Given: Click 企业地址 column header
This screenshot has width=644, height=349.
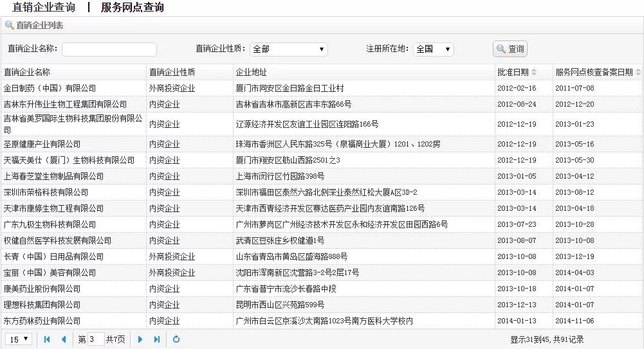Looking at the screenshot, I should (x=251, y=72).
